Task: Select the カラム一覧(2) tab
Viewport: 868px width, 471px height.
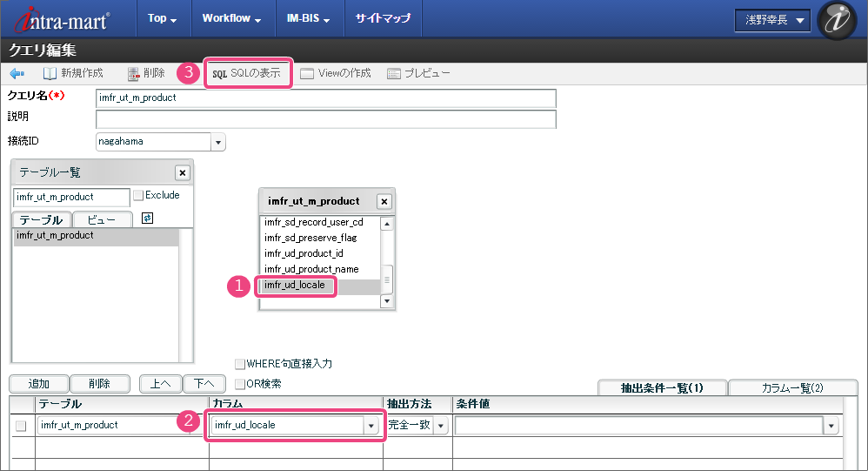Action: [792, 388]
